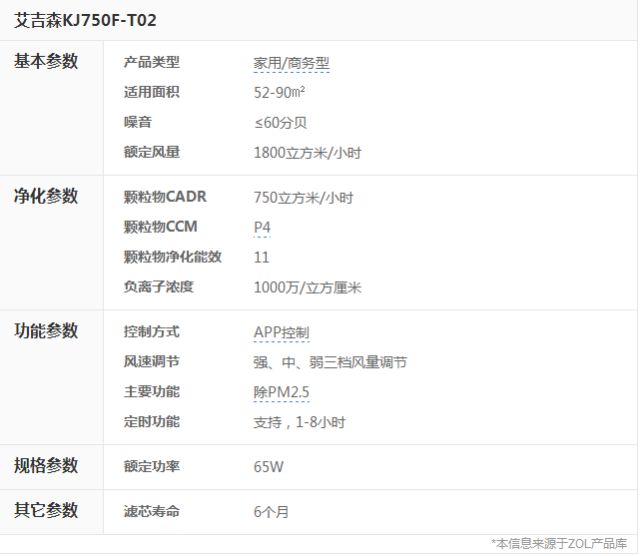Select the 净化参数 section header
The image size is (640, 556).
[x=46, y=197]
